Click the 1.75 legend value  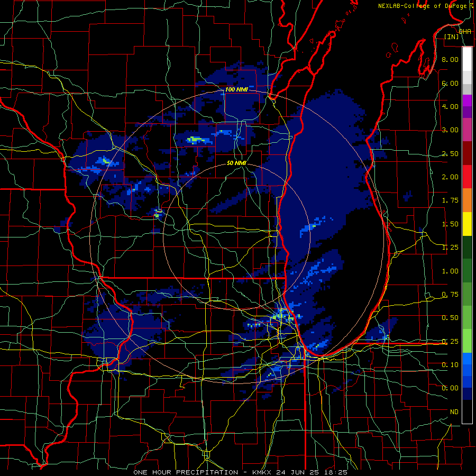(x=450, y=200)
